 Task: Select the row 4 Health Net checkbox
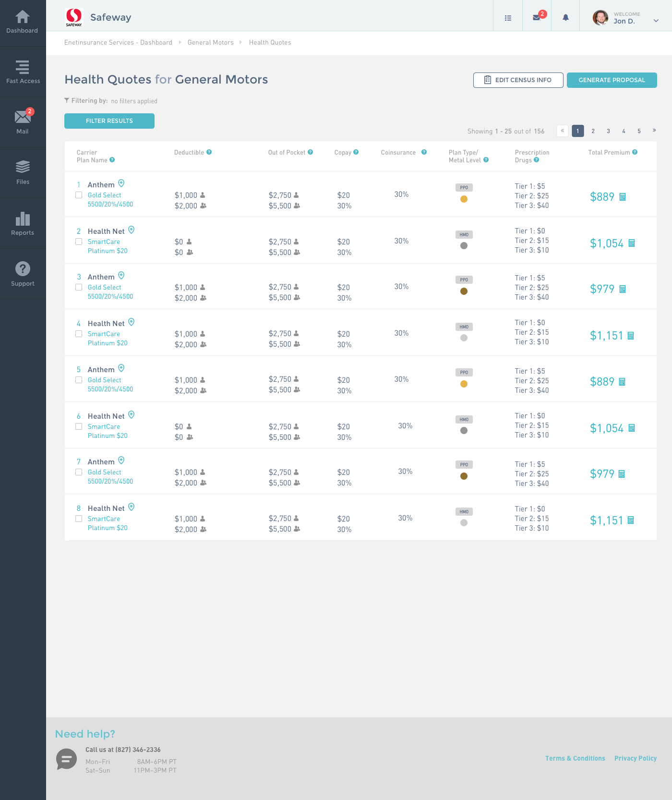[79, 334]
